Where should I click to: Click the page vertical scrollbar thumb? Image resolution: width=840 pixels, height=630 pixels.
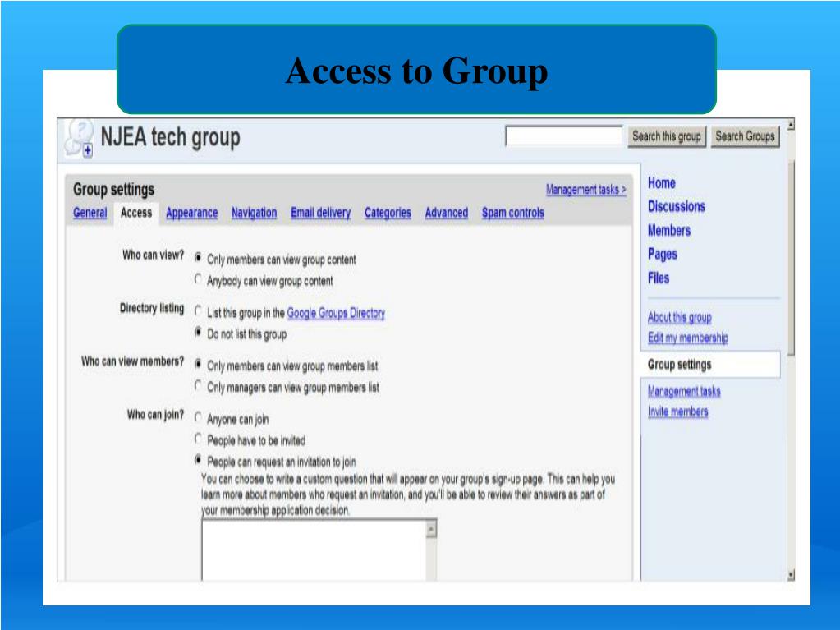(x=791, y=258)
